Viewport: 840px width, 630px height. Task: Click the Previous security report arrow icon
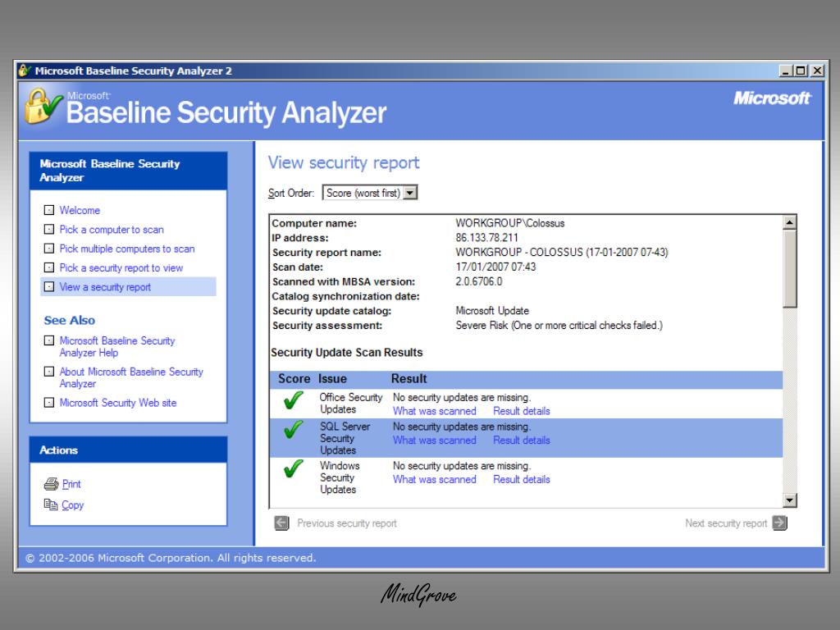[x=282, y=523]
